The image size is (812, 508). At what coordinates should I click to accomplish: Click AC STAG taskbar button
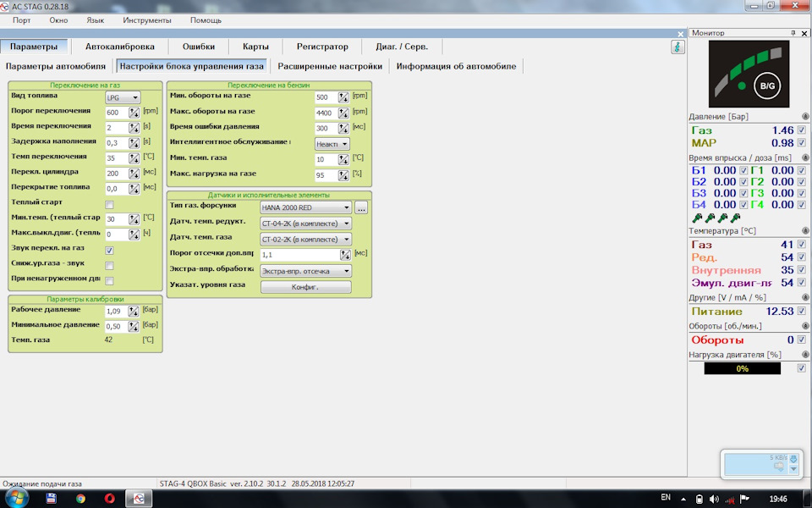click(x=139, y=499)
